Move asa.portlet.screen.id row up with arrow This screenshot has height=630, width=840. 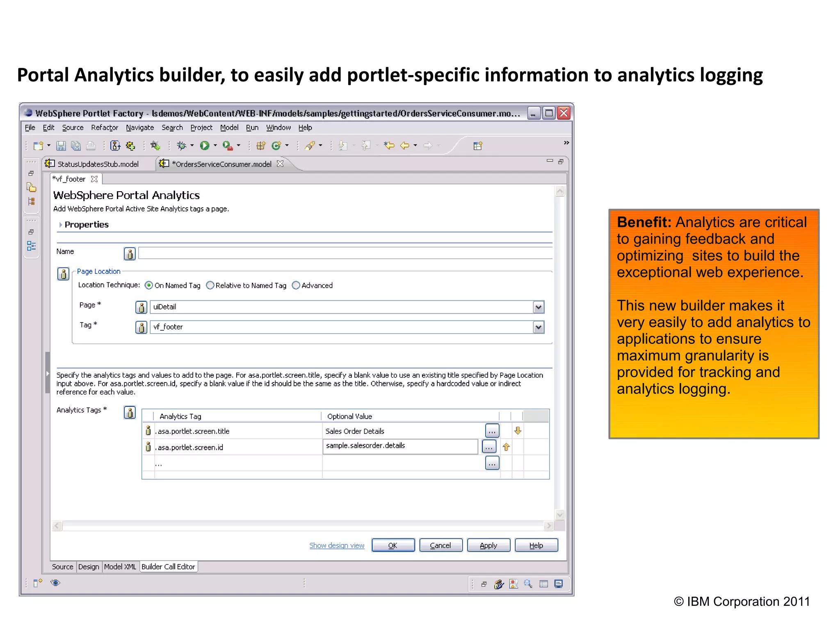pyautogui.click(x=506, y=447)
